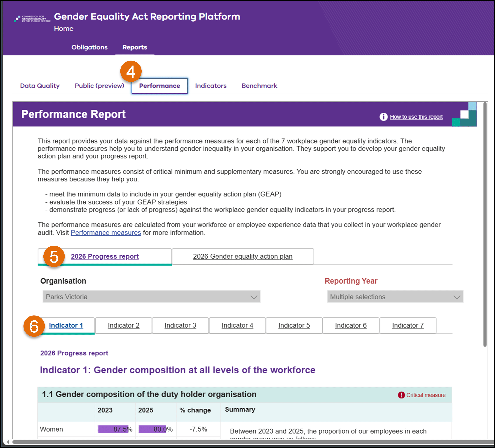Click the info icon beside How to use this report
Screen dimensions: 495x448
(x=383, y=117)
